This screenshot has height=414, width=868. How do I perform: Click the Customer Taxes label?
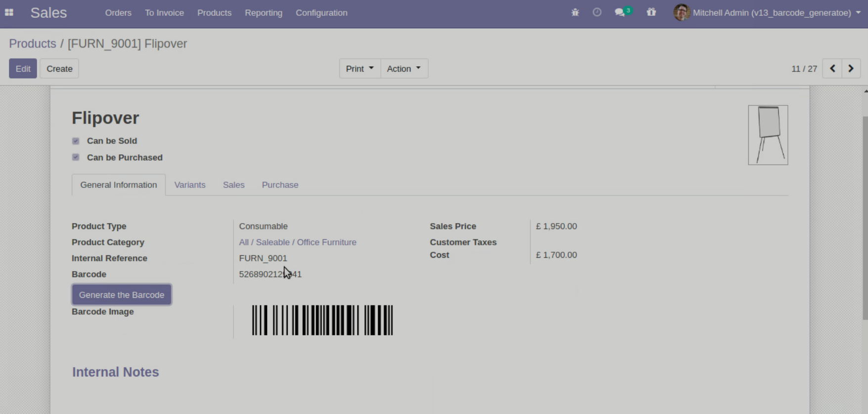pos(463,242)
